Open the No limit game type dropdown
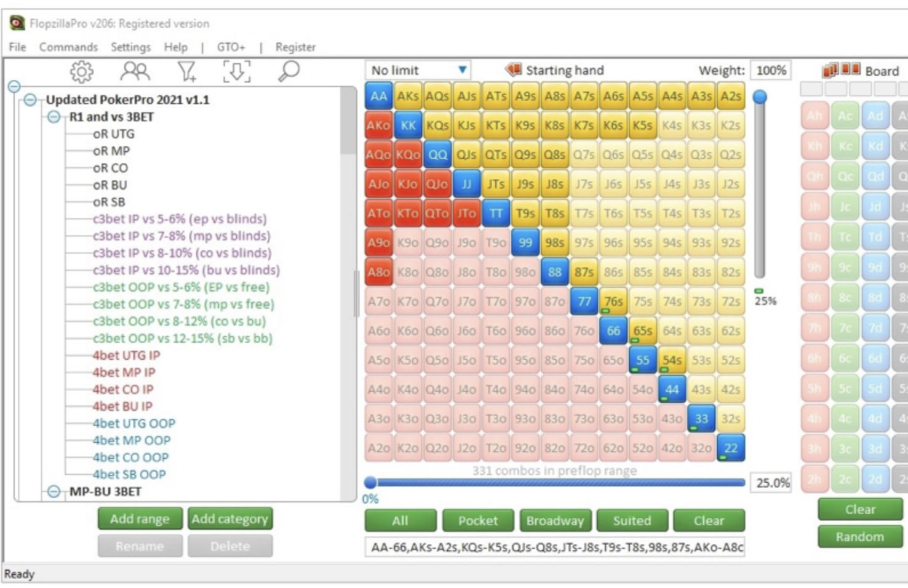The image size is (908, 588). (418, 70)
